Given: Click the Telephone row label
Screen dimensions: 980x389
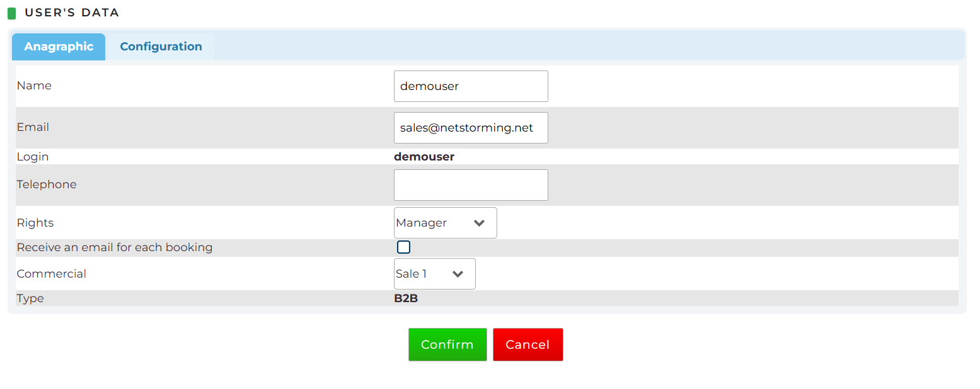Looking at the screenshot, I should coord(47,184).
